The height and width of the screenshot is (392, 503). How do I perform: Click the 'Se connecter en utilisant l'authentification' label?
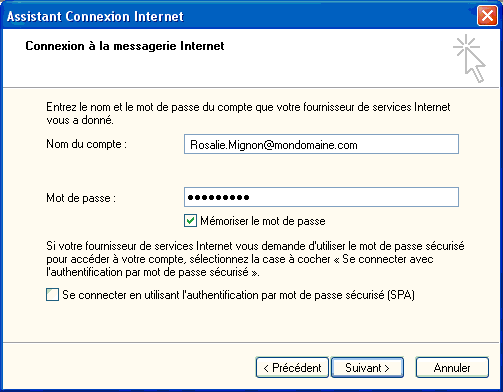click(238, 295)
